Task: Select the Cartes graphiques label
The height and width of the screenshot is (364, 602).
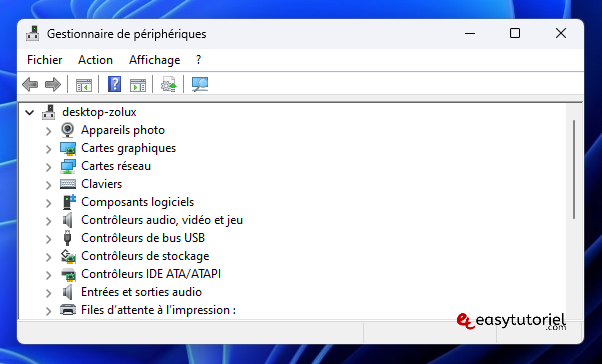Action: click(128, 148)
